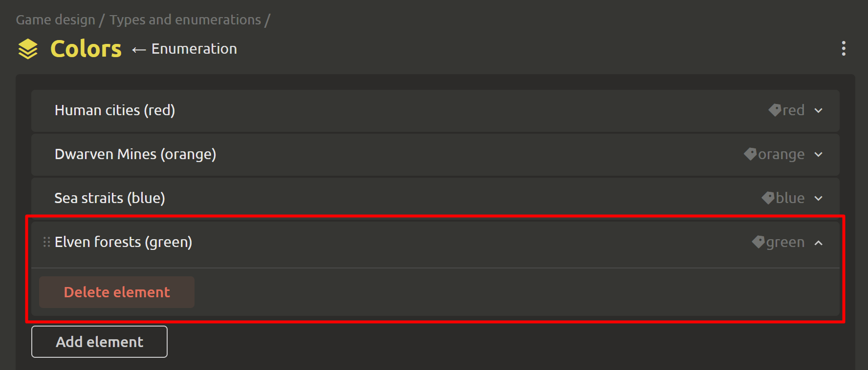Expand the Sea straits (blue) chevron

(819, 199)
